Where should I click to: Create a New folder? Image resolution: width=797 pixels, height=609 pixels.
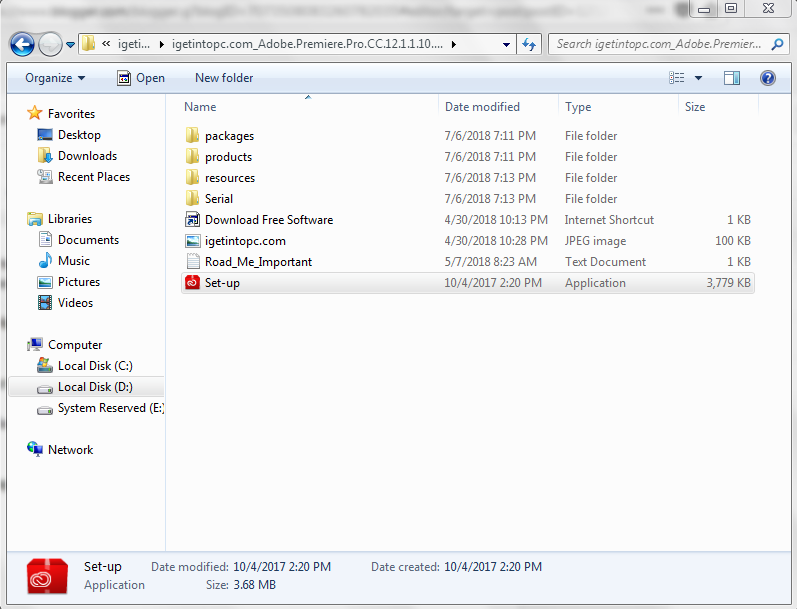pyautogui.click(x=224, y=78)
